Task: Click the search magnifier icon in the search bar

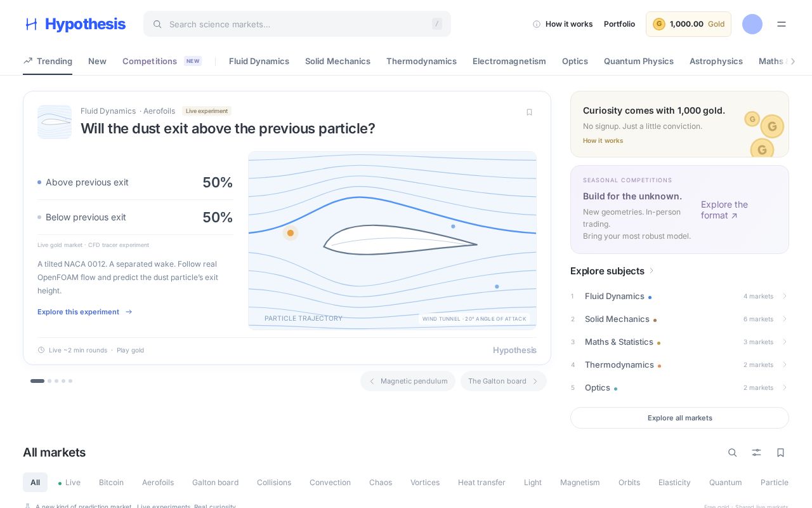Action: click(x=157, y=24)
